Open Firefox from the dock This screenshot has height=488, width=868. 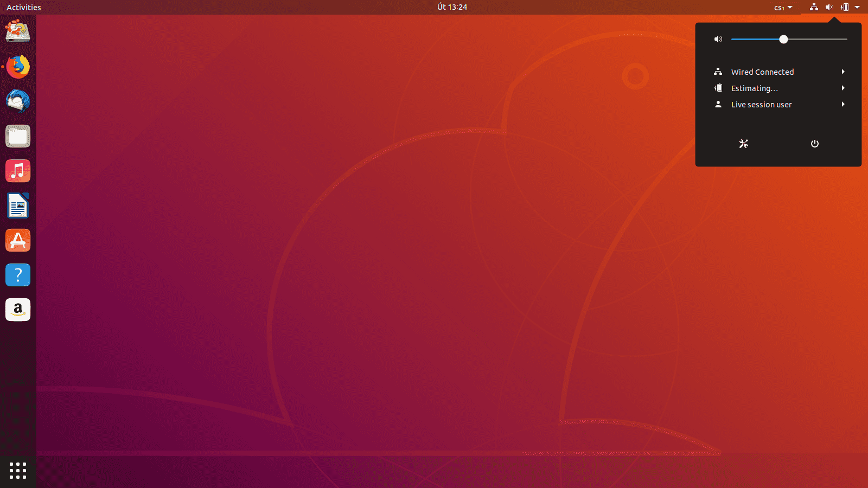[x=18, y=67]
